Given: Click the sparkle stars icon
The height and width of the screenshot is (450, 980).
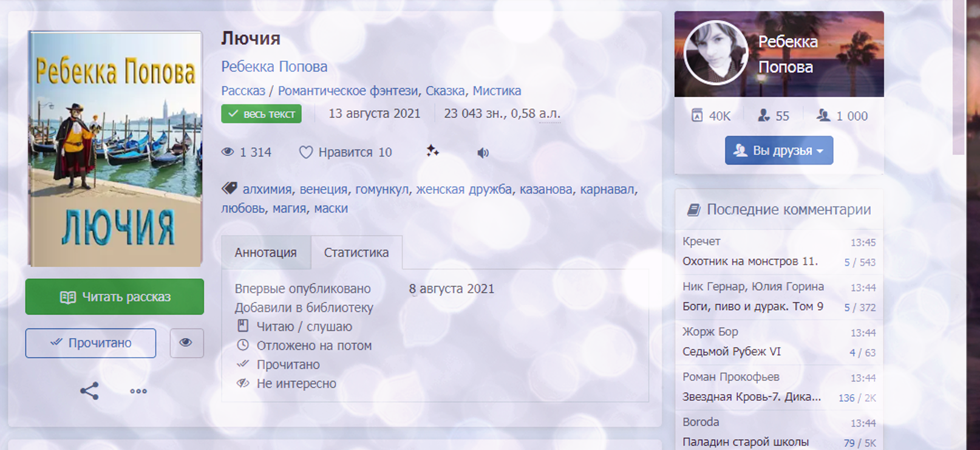Looking at the screenshot, I should coord(432,151).
